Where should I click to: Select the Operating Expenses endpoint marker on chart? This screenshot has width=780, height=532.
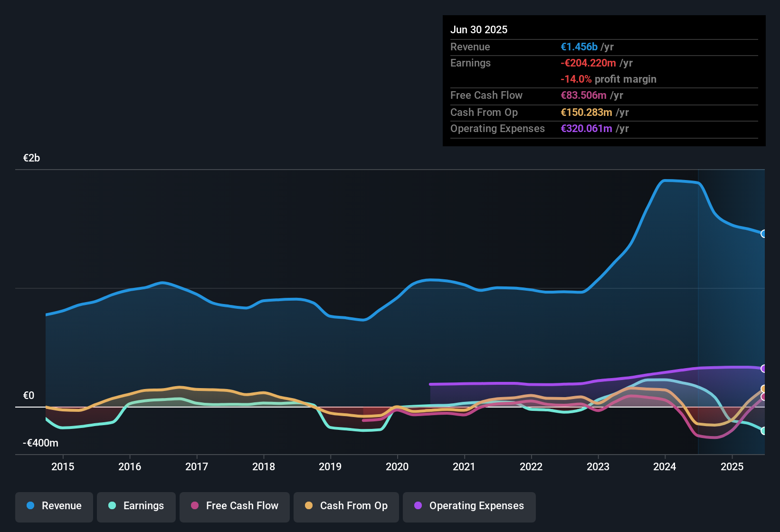763,368
